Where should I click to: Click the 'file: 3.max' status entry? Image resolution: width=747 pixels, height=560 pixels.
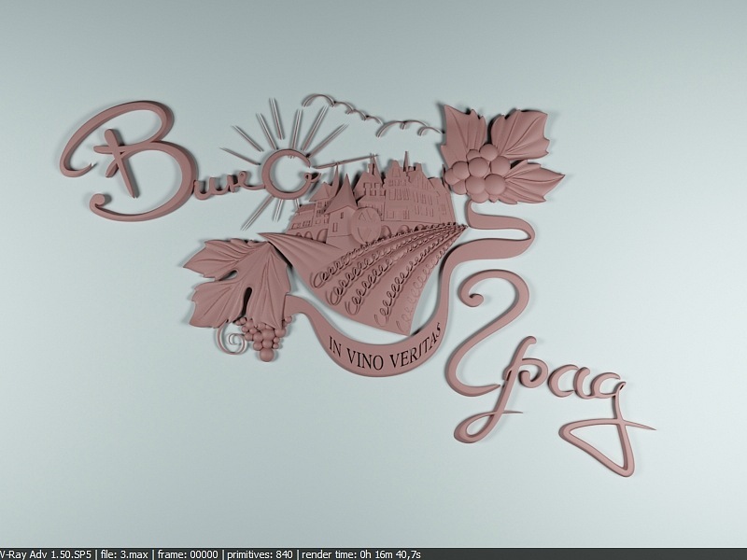coord(124,554)
